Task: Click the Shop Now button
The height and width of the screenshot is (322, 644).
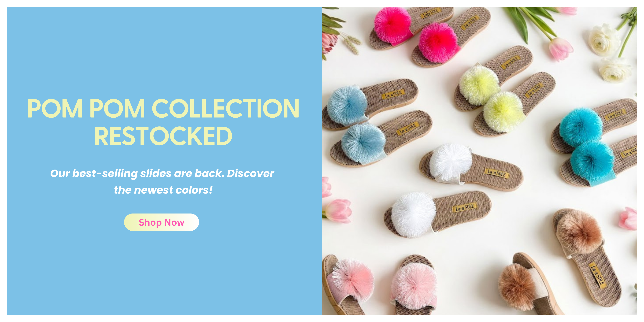Action: 162,222
